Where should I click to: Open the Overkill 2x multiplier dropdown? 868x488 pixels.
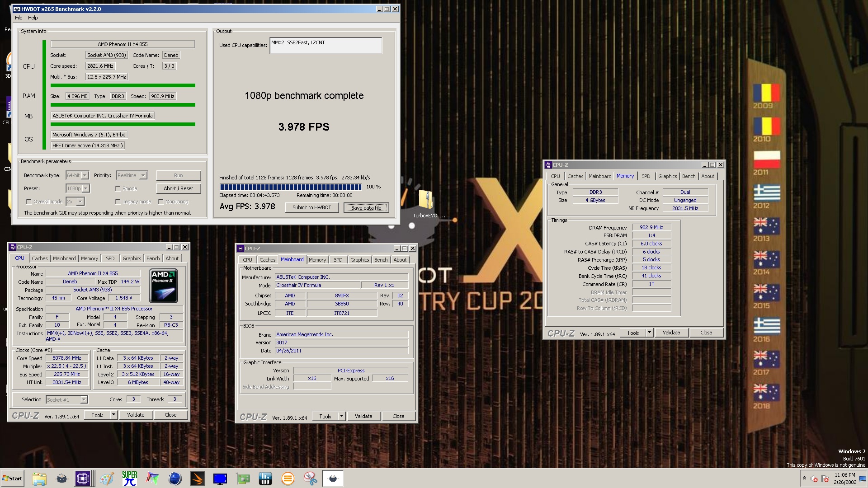point(75,202)
